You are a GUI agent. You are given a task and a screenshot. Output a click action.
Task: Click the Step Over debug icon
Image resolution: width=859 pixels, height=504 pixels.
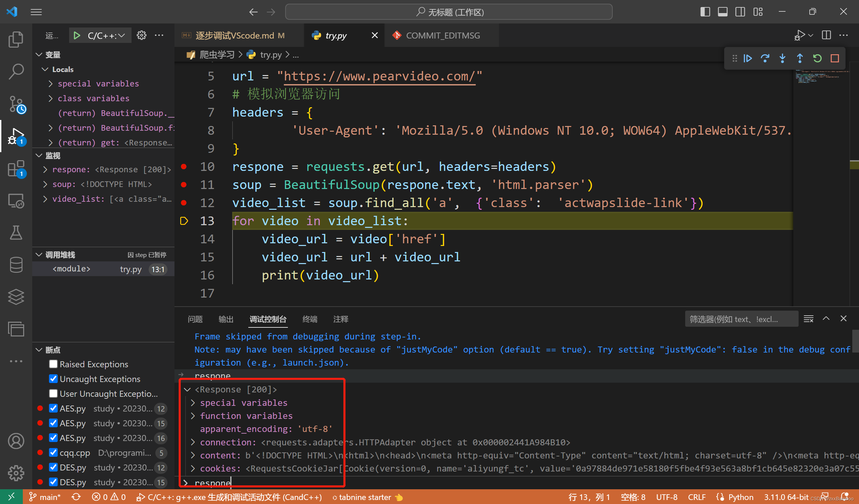[765, 59]
